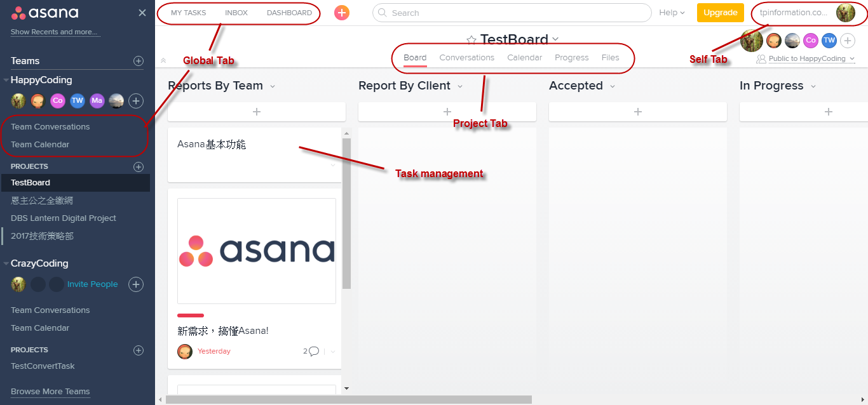This screenshot has height=405, width=868.
Task: Switch to Calendar project tab
Action: (x=525, y=58)
